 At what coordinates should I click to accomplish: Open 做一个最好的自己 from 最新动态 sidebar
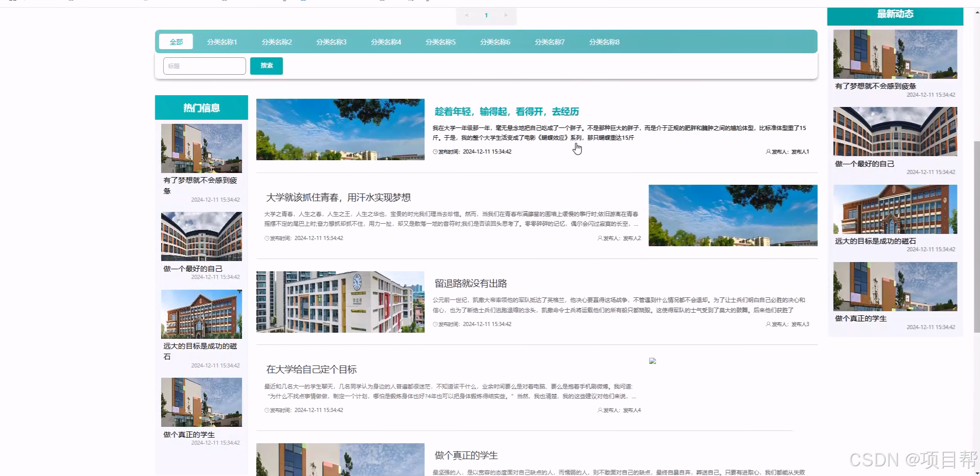[x=864, y=164]
